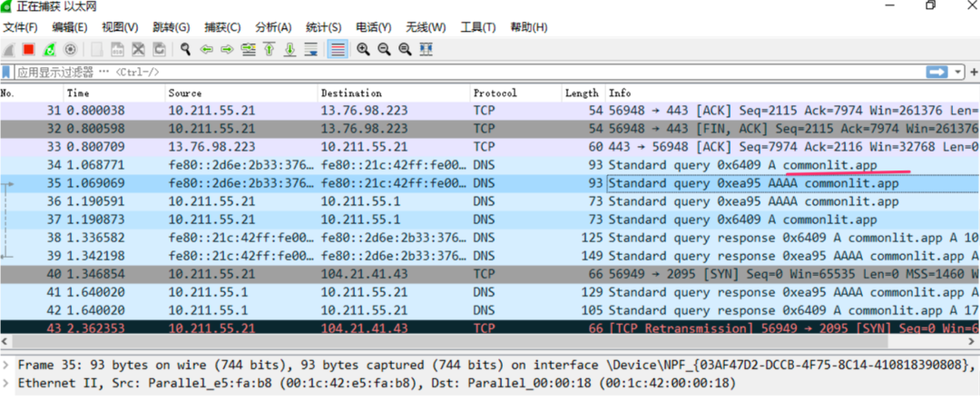This screenshot has height=400, width=980.
Task: Restart the current capture
Action: [50, 49]
